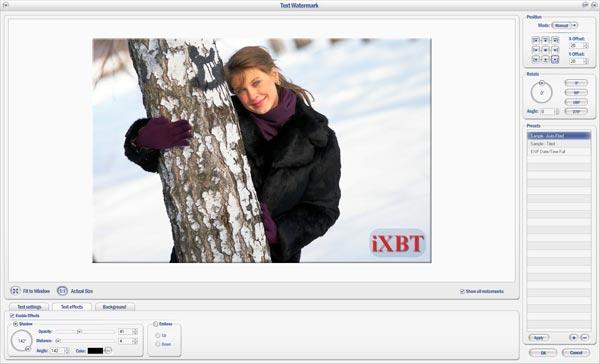The height and width of the screenshot is (364, 600).
Task: Add a new preset with plus button
Action: pos(573,338)
